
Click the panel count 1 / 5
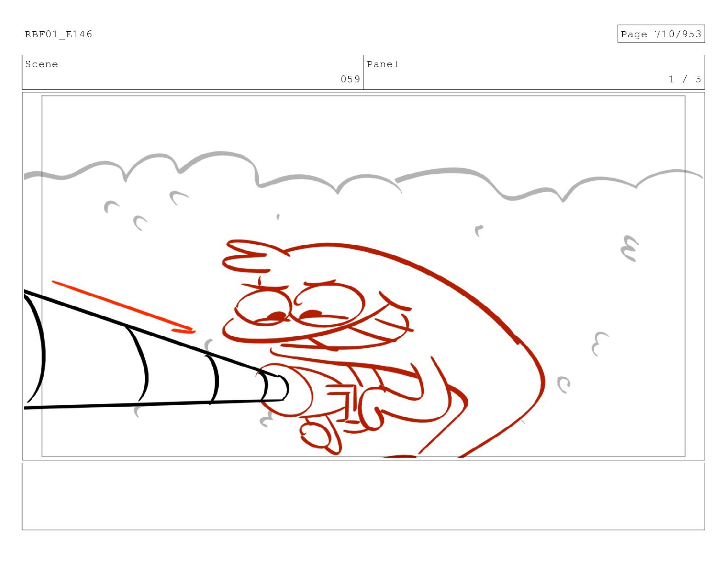(685, 79)
